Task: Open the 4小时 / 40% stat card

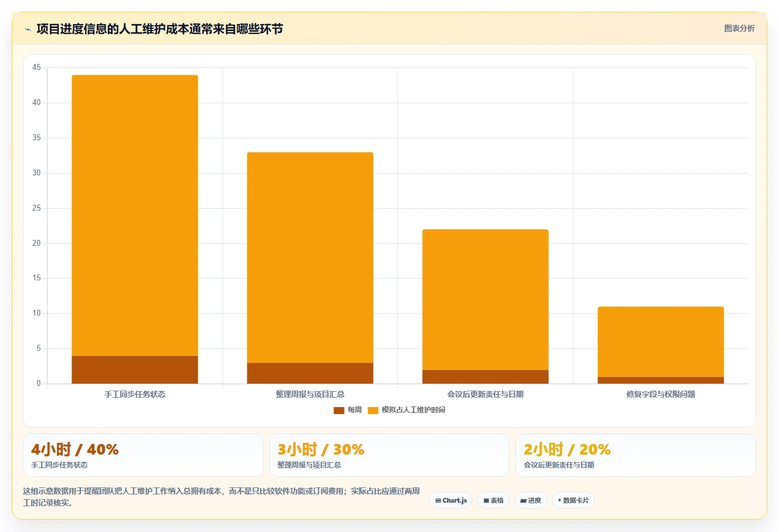Action: click(143, 455)
